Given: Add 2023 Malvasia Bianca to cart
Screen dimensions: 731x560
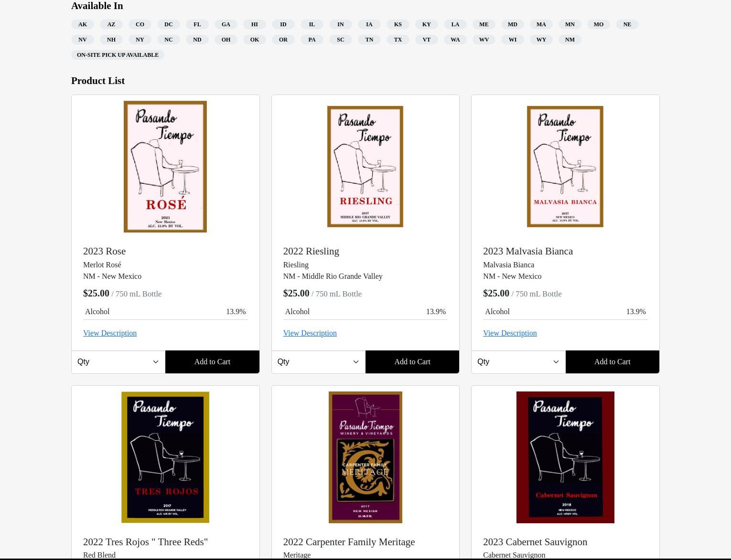Looking at the screenshot, I should [x=613, y=362].
